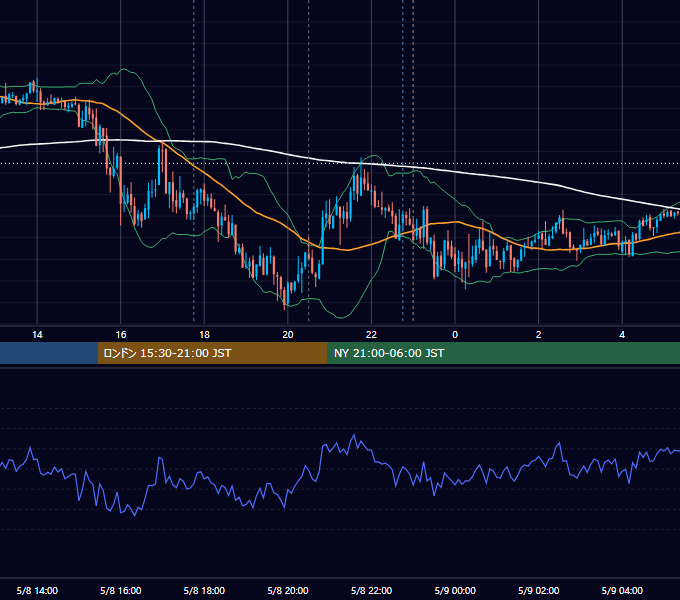Click the 18 hour axis label
The image size is (680, 600).
tap(204, 335)
